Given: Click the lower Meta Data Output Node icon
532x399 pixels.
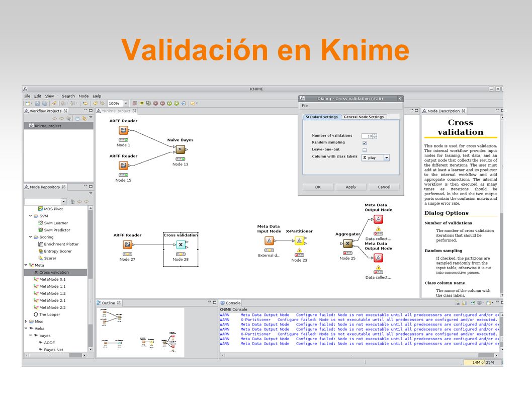Looking at the screenshot, I should [378, 258].
